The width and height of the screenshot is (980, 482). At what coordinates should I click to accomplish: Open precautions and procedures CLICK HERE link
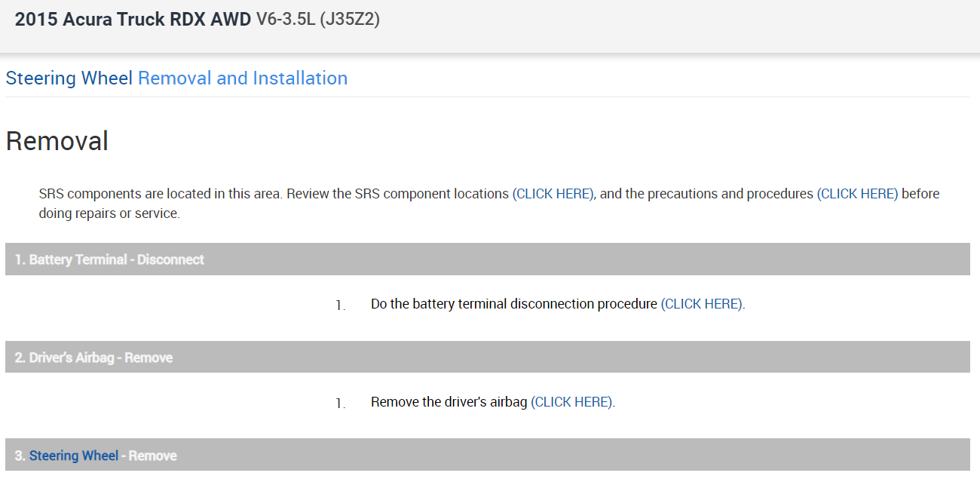[858, 194]
